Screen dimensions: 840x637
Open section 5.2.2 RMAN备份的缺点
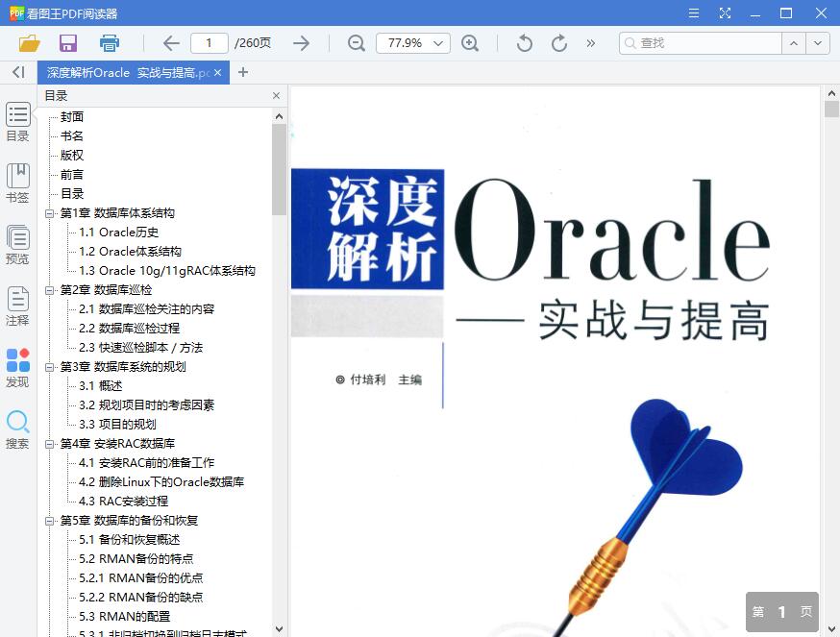[141, 598]
